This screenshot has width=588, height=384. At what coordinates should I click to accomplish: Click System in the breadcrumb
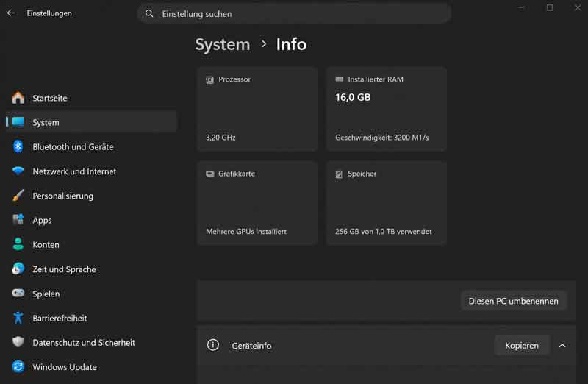click(223, 45)
